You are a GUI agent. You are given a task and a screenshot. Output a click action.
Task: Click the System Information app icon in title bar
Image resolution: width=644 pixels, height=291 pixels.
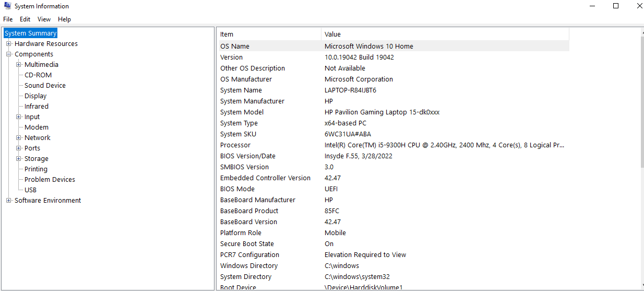pos(7,6)
